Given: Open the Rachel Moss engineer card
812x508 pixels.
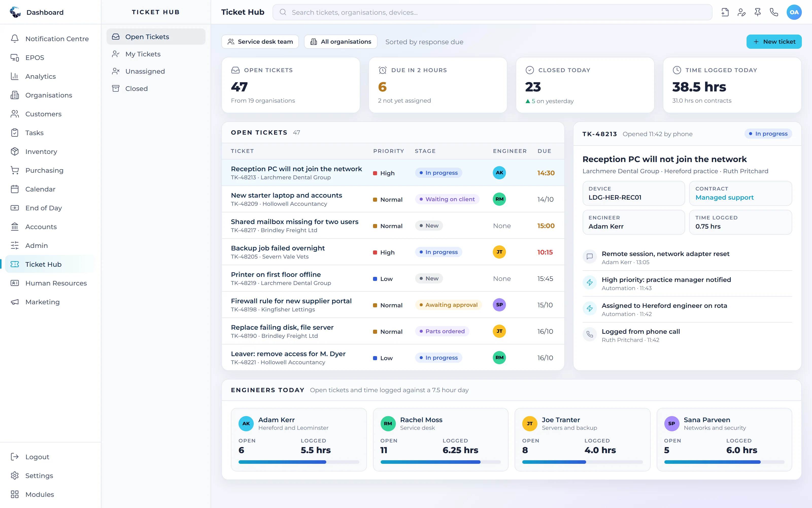Looking at the screenshot, I should click(x=441, y=439).
